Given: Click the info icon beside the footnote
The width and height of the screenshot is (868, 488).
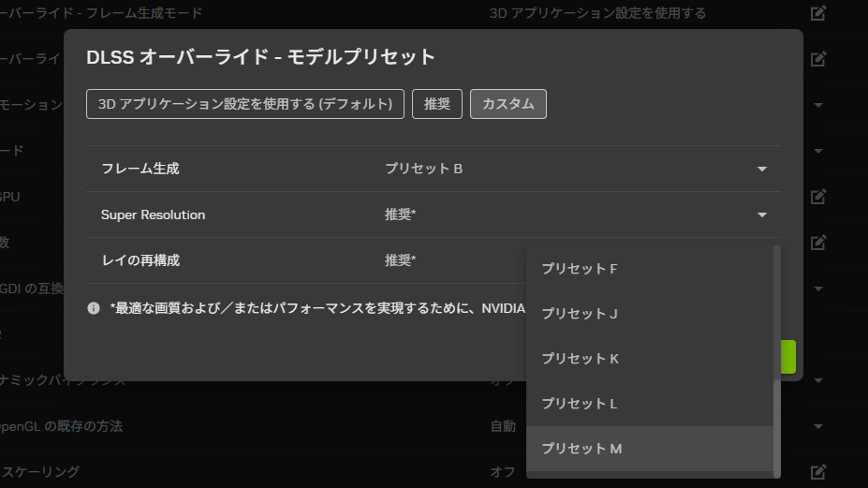Looking at the screenshot, I should pyautogui.click(x=94, y=308).
